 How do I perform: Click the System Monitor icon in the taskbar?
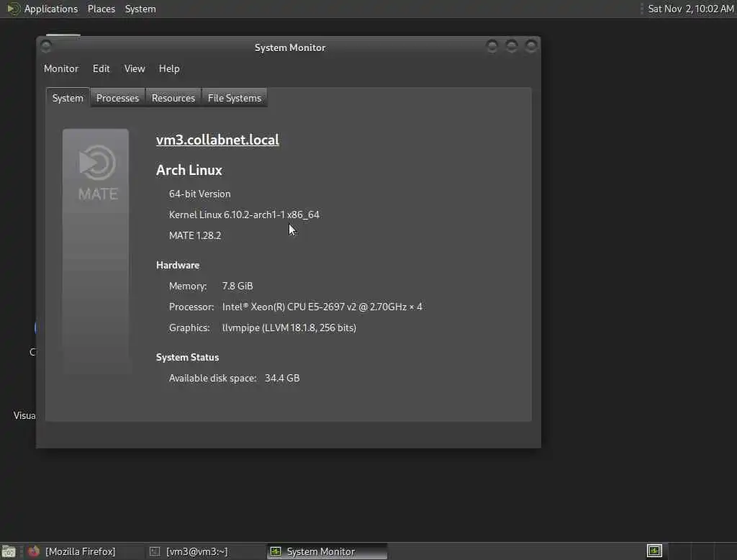click(276, 551)
